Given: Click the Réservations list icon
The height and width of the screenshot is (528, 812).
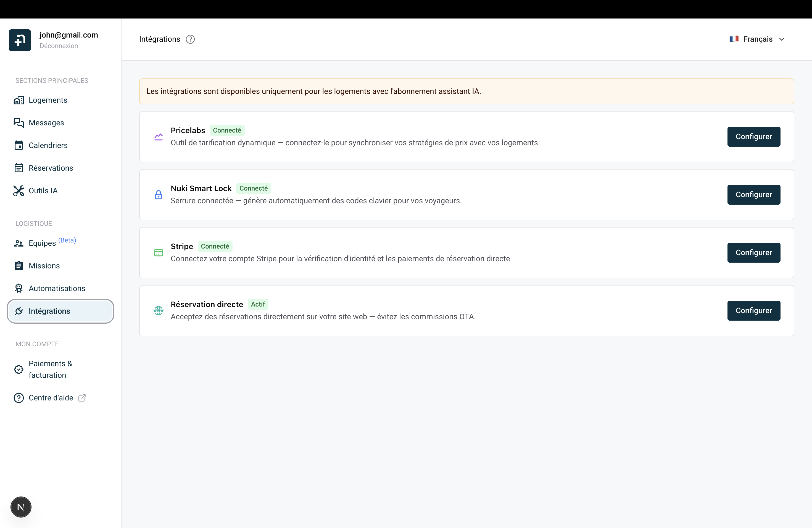Looking at the screenshot, I should coord(19,168).
